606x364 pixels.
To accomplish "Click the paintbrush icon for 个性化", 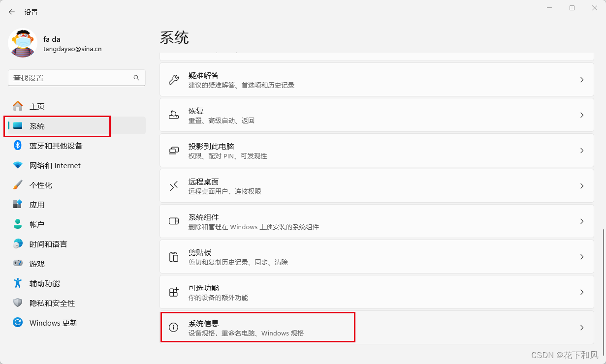I will (x=18, y=185).
